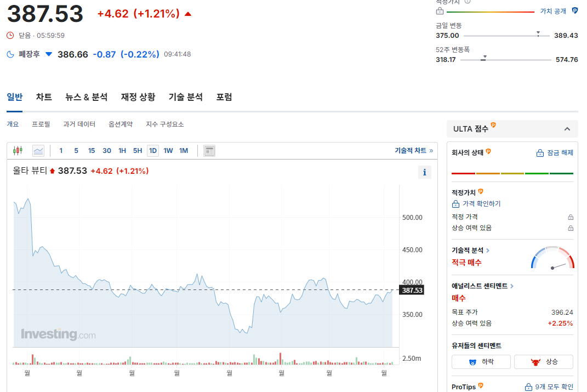Go to 개요 sub-tab
Viewport: 587px width, 392px height.
[x=13, y=124]
